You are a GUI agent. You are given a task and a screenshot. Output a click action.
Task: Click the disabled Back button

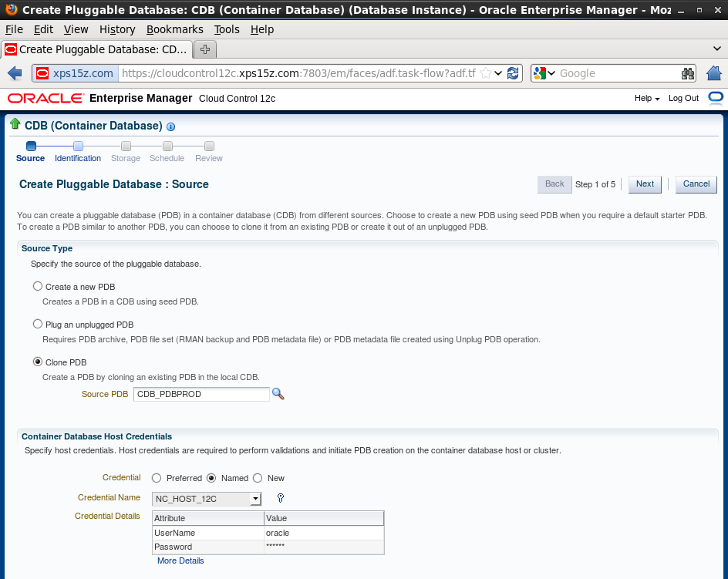point(554,183)
